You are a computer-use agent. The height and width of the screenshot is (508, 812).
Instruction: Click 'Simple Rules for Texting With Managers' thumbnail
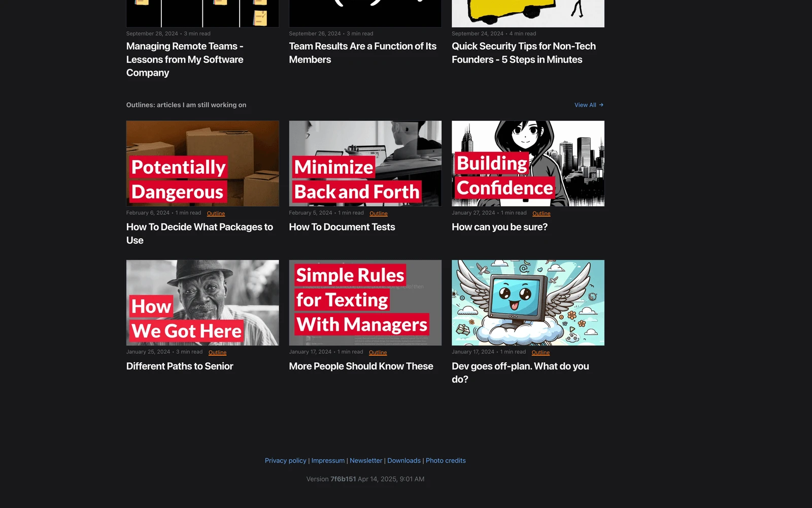click(365, 303)
